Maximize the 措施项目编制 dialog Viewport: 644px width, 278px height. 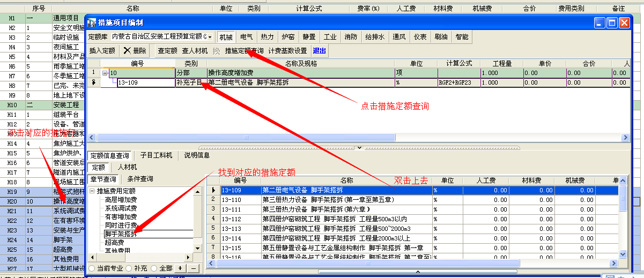pyautogui.click(x=612, y=22)
